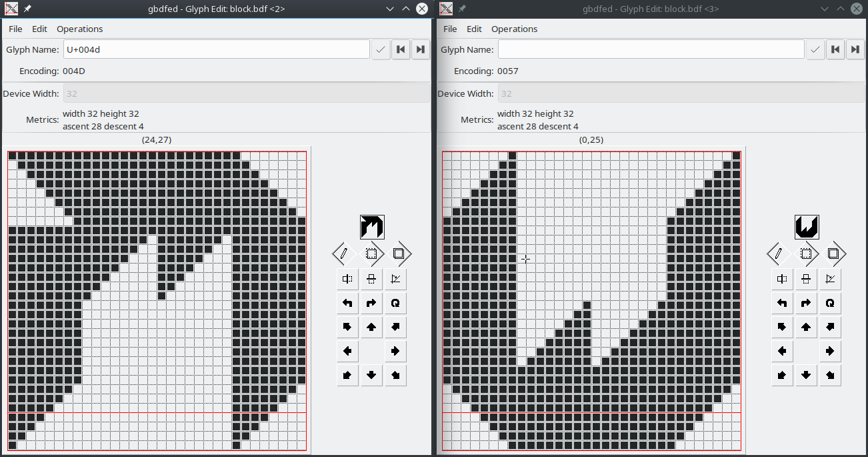Select the Draw pencil tool in left window
Screen dimensions: 868x457
[345, 254]
